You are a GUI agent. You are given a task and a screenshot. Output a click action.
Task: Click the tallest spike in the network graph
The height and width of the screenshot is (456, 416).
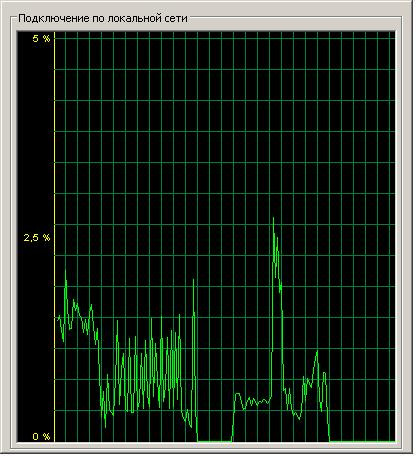274,220
